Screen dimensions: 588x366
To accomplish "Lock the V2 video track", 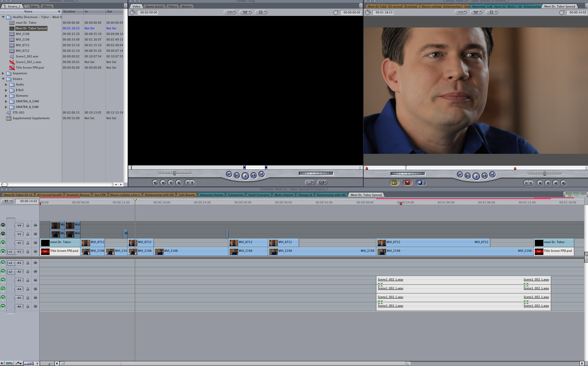I will click(x=28, y=243).
